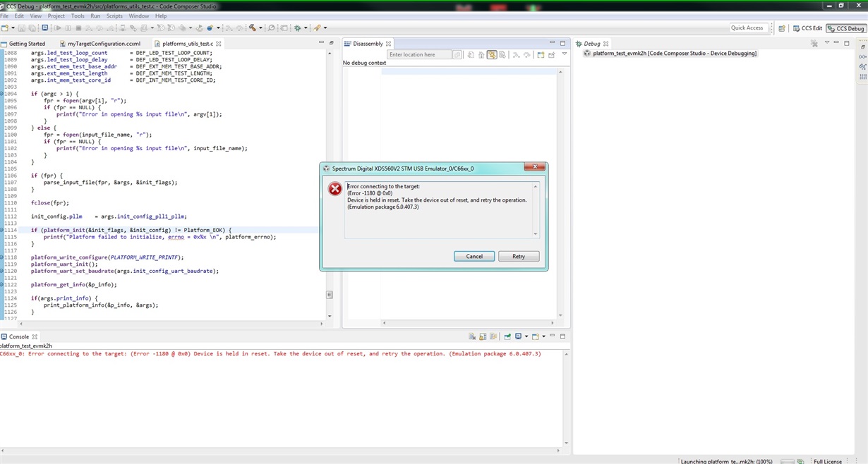Switch to CCS Debug perspective
868x464 pixels.
[845, 28]
